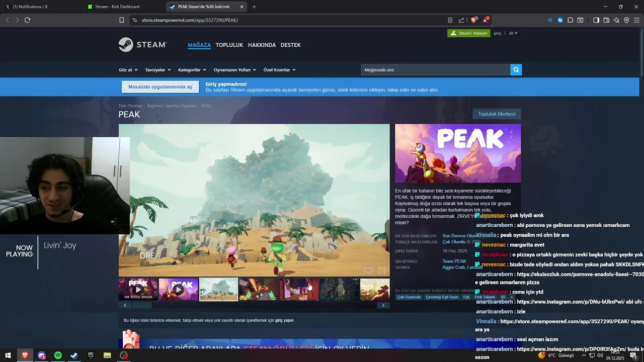Open the browser hamburger menu
Image resolution: width=644 pixels, height=362 pixels.
(637, 20)
